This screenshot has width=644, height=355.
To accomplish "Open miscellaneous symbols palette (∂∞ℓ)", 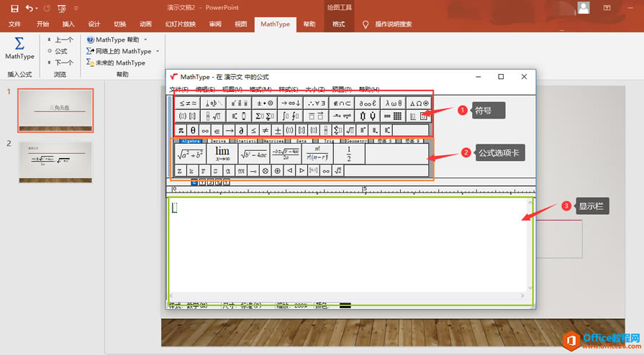I will (368, 103).
